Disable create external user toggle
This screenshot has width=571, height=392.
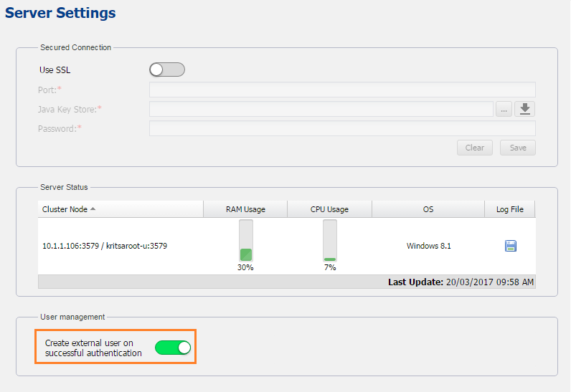(x=173, y=348)
